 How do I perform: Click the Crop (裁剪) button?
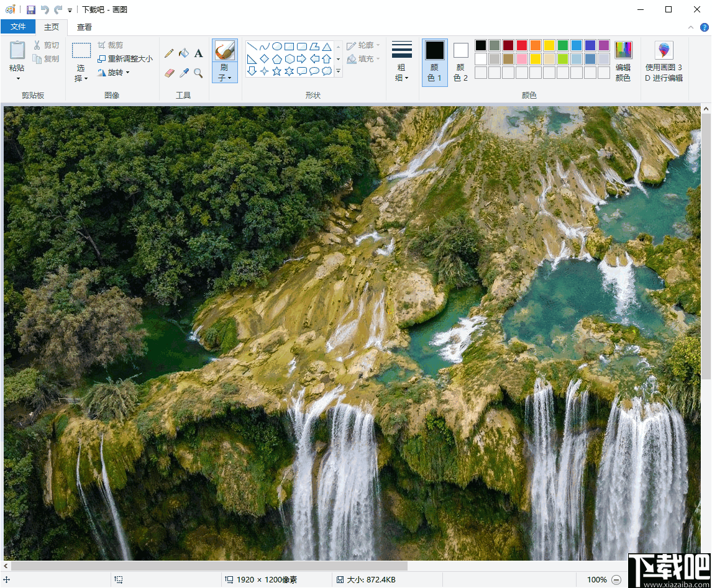(x=111, y=45)
